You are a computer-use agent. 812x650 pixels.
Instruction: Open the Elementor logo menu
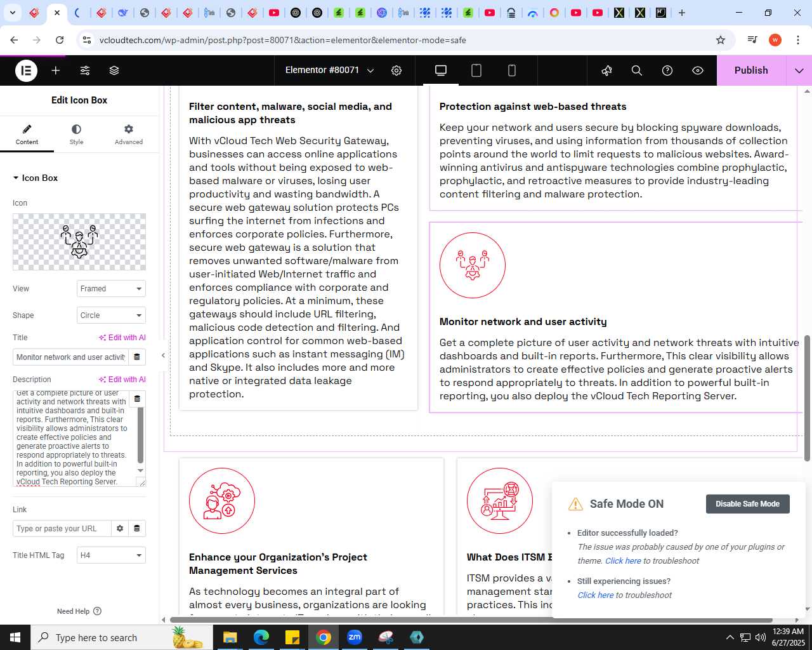27,70
